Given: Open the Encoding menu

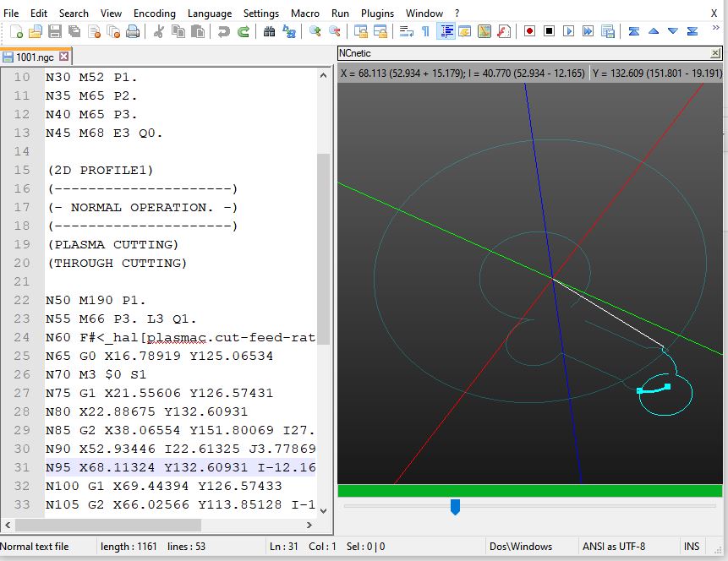Looking at the screenshot, I should (x=155, y=13).
